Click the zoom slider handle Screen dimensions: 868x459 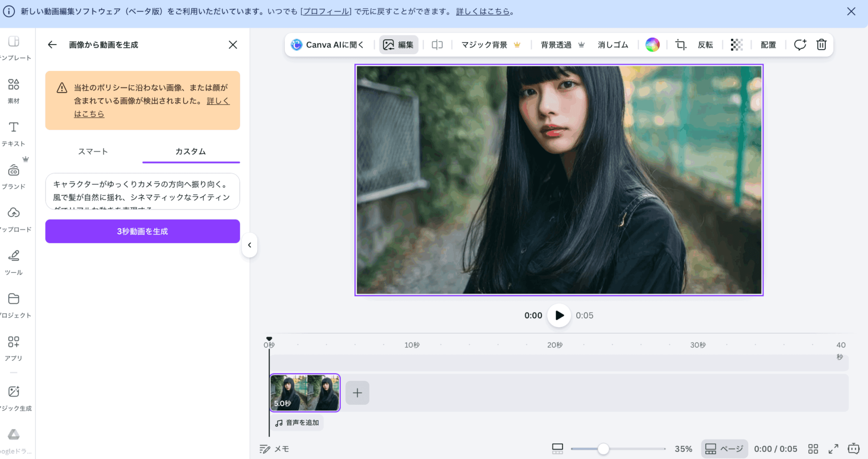coord(603,449)
